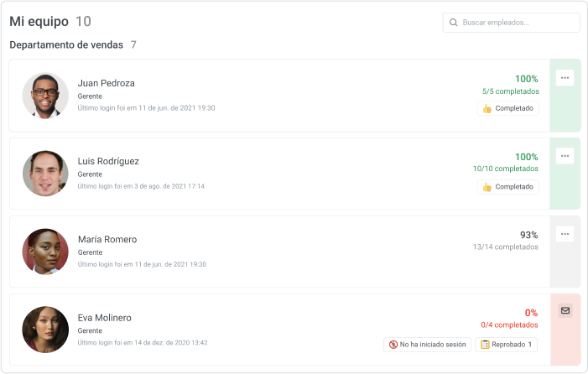Click the search magnifier icon
The height and width of the screenshot is (374, 588).
[453, 23]
